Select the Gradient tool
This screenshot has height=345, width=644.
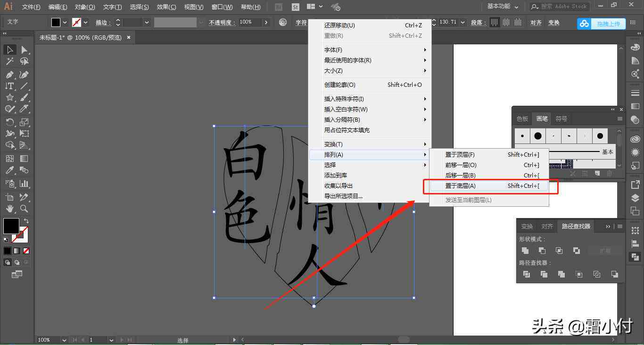(24, 159)
